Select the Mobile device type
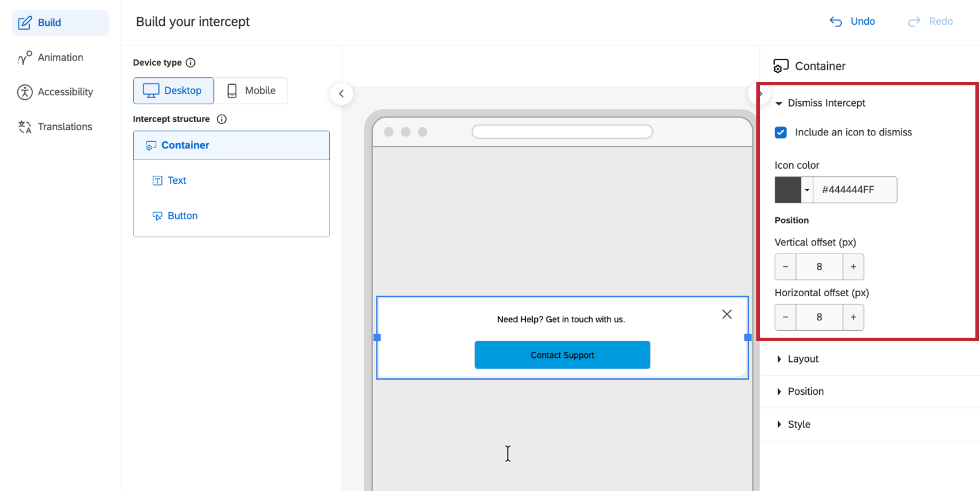 pos(251,90)
